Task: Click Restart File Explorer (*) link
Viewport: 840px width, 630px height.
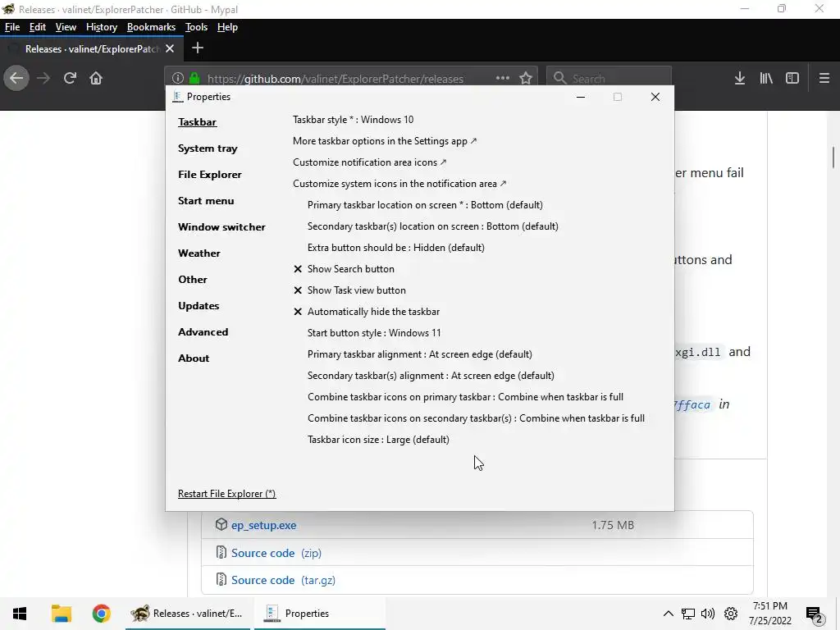Action: [x=226, y=494]
